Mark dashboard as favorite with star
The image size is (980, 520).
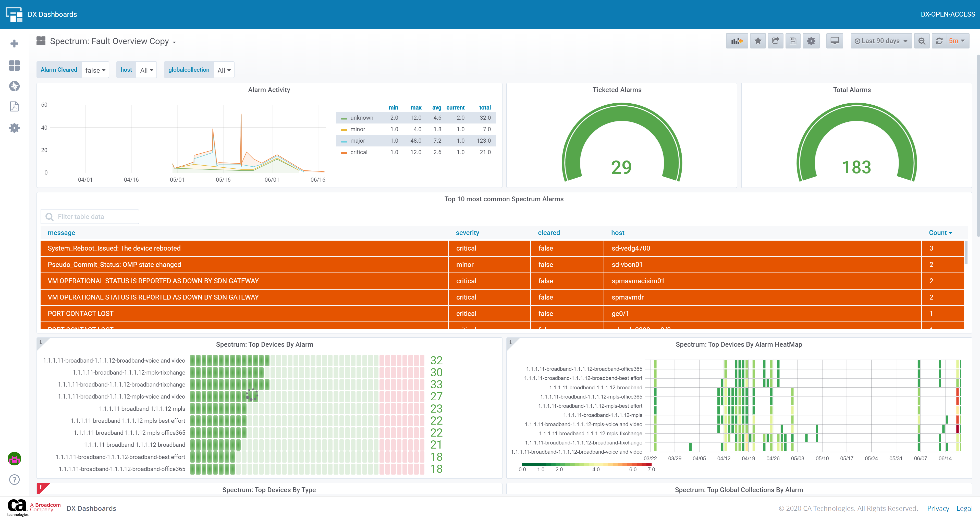pos(758,41)
